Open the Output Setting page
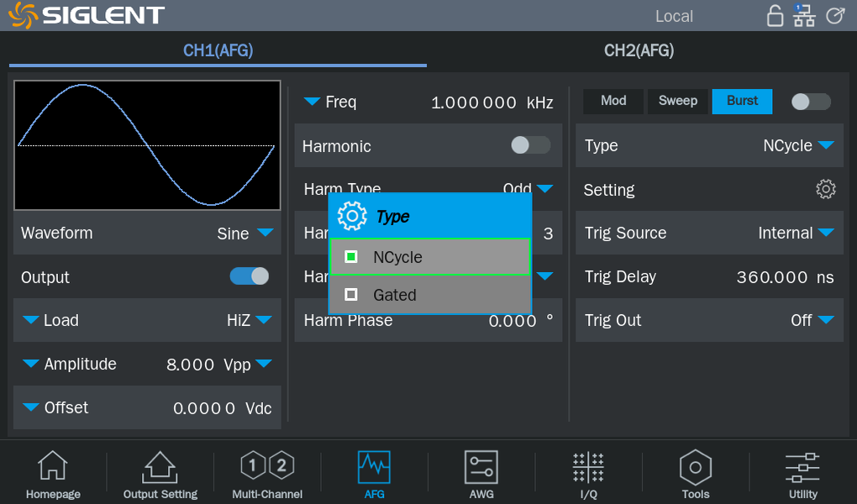Viewport: 857px width, 504px height. tap(160, 475)
